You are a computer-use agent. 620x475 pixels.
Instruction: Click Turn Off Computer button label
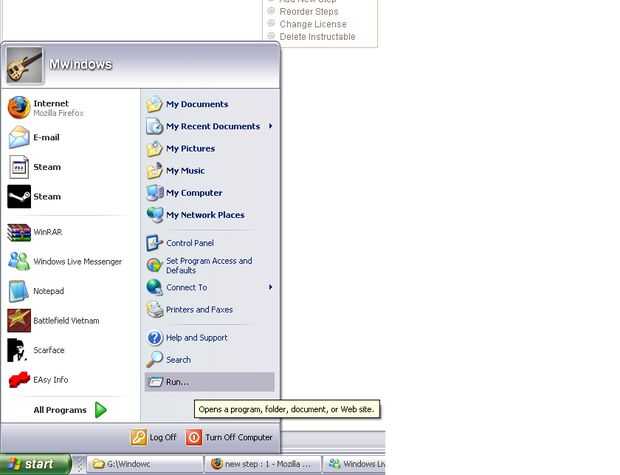coord(238,437)
